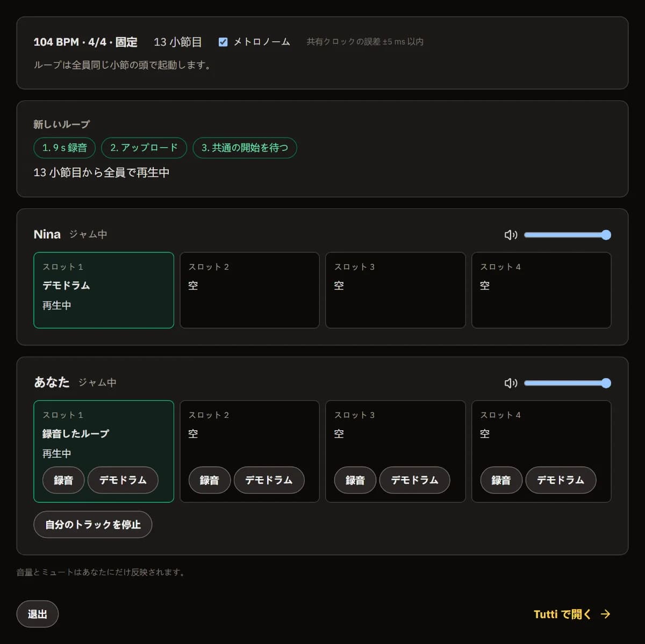Open the Tutti で開く link

(x=572, y=614)
